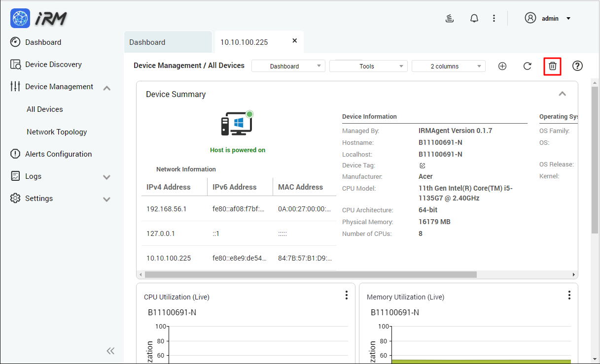Open Memory Utilization widget options menu
This screenshot has width=600, height=364.
coord(569,295)
